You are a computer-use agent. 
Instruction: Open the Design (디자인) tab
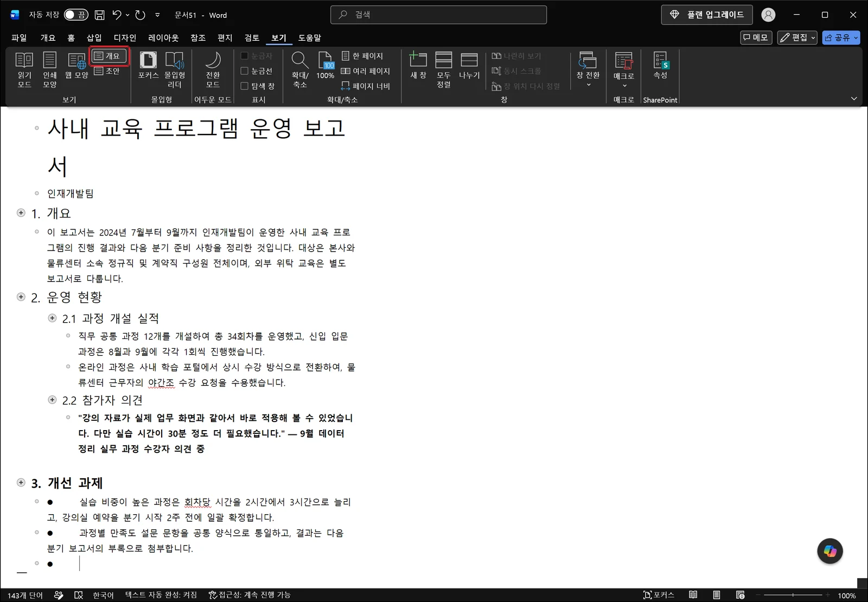(x=125, y=37)
